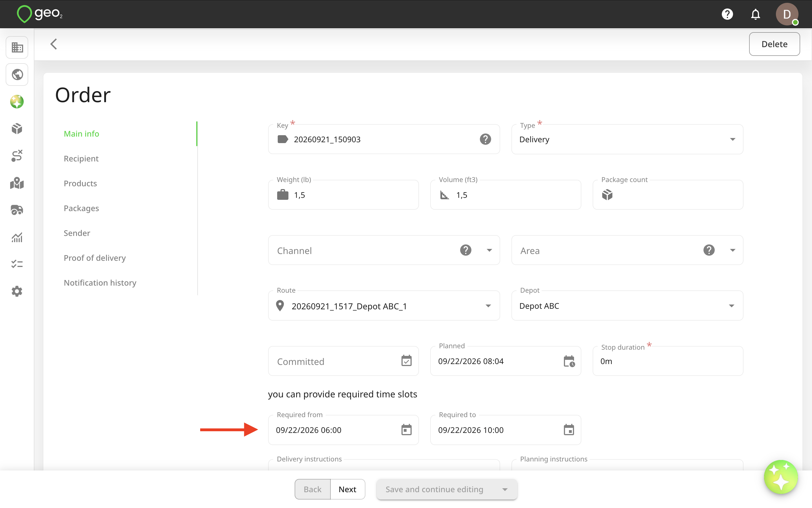
Task: Switch to the Packages section
Action: (x=81, y=208)
